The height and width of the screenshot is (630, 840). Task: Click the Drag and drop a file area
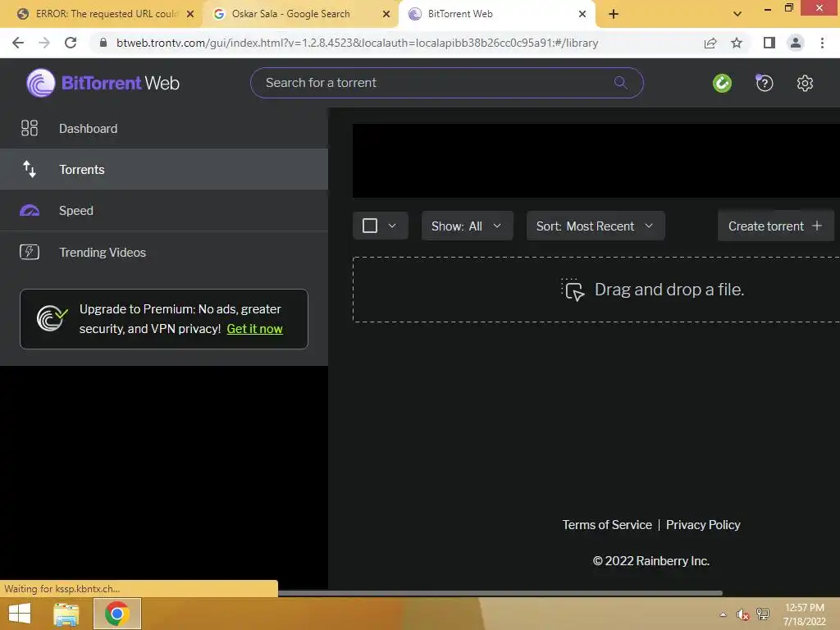tap(596, 290)
